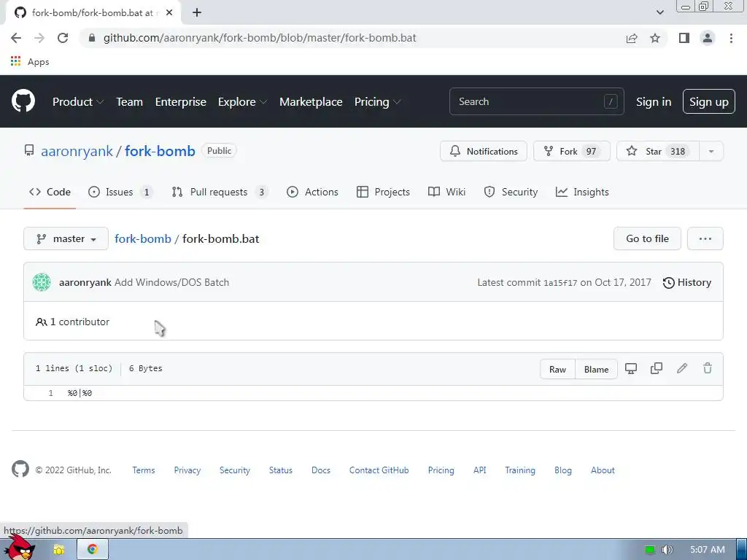Screen dimensions: 747x560
Task: Close the fork-bomb.bat tab
Action: 169,13
